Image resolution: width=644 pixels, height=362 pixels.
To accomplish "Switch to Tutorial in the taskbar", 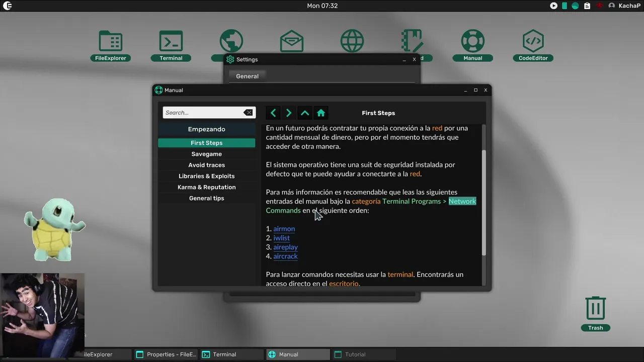I will pos(364,354).
